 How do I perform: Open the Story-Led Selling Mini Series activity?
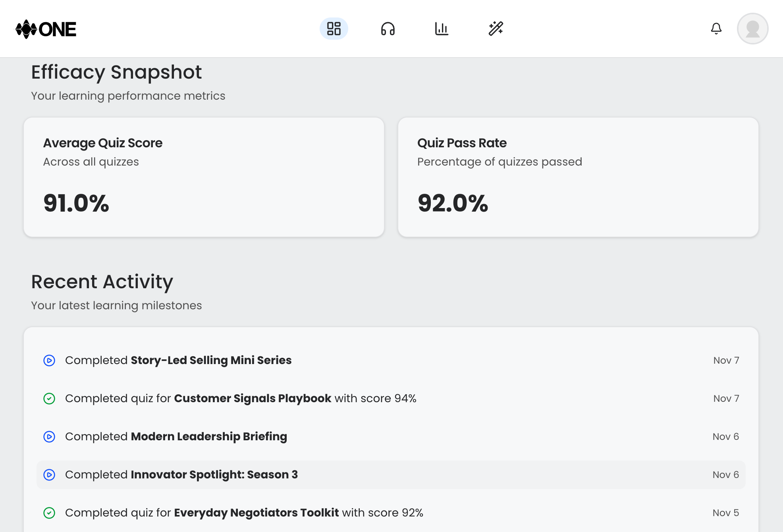pyautogui.click(x=178, y=360)
